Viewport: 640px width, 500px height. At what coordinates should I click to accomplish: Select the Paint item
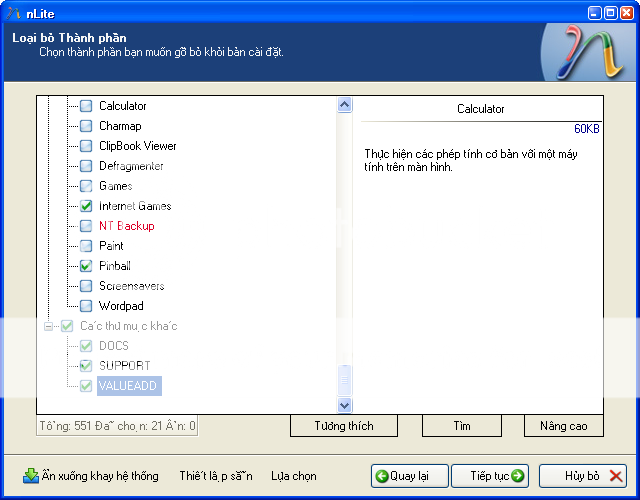(111, 246)
